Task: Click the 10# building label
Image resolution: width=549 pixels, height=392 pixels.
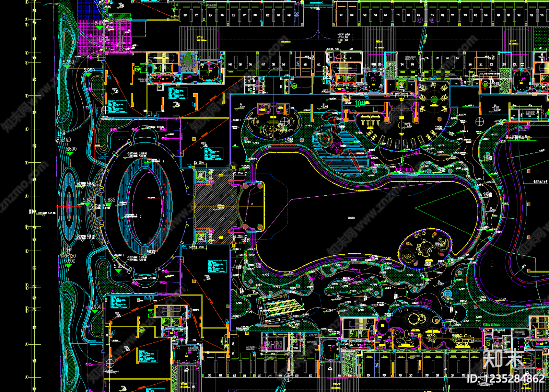Action: point(360,103)
